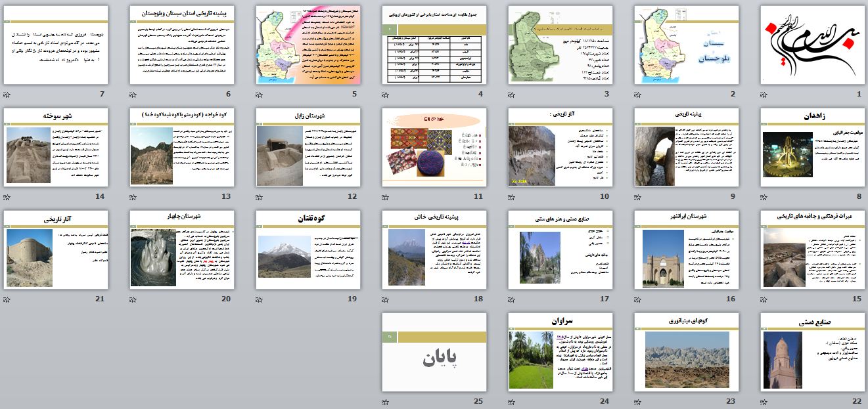Viewport: 868px width, 409px height.
Task: Select the سراوان slide 24 thumbnail
Action: point(560,353)
